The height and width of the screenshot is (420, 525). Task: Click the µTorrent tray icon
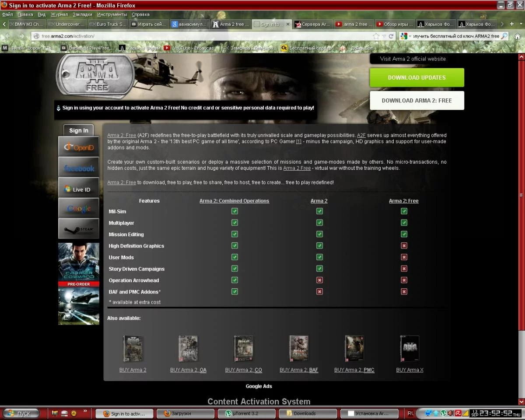pyautogui.click(x=443, y=413)
